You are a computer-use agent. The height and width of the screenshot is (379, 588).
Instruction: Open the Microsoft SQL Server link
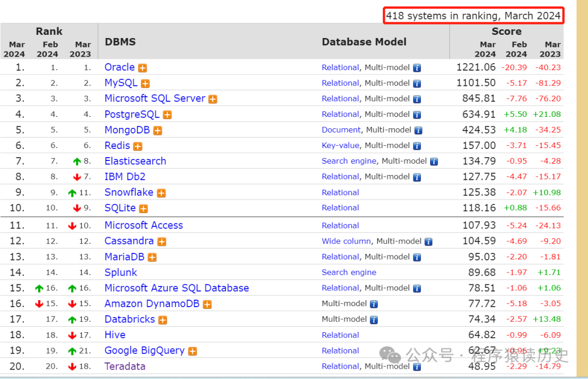click(155, 98)
